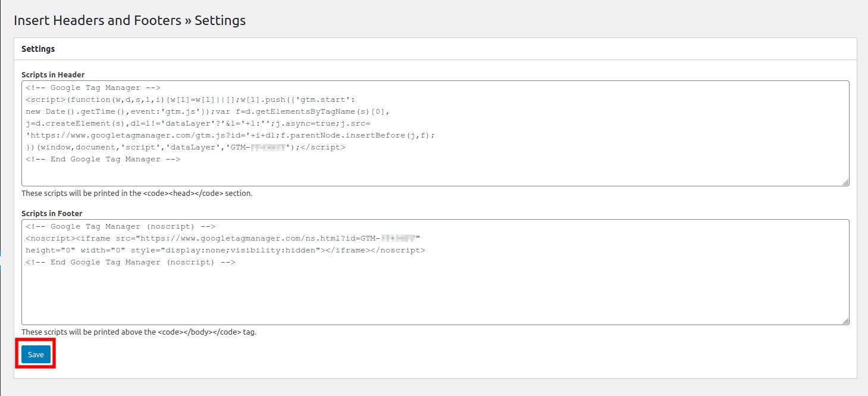Click the "Scripts in Footer" label

tap(52, 213)
